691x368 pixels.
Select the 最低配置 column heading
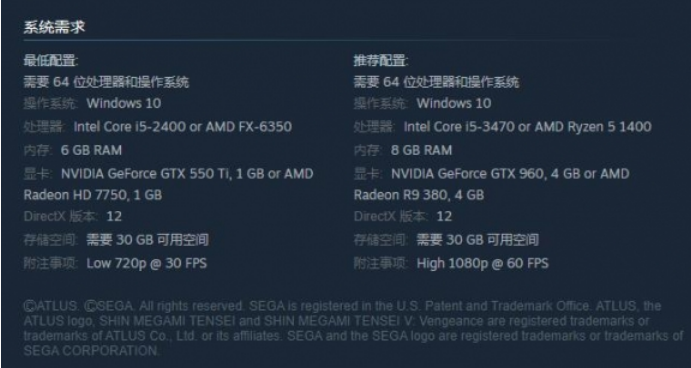(x=51, y=61)
